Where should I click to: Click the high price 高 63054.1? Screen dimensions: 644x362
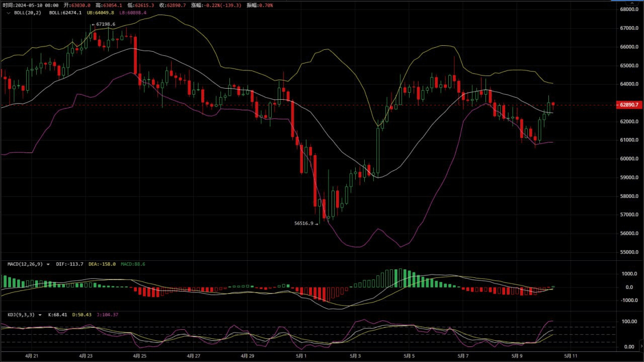click(108, 5)
